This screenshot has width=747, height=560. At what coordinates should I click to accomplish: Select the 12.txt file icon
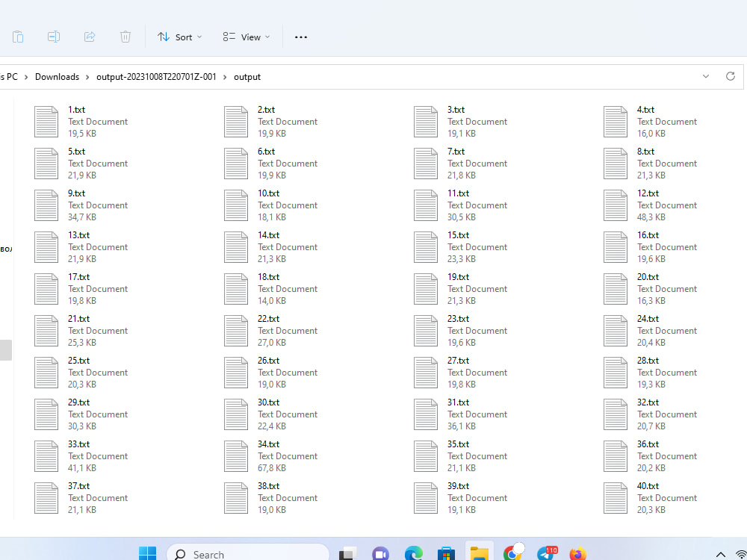(615, 206)
